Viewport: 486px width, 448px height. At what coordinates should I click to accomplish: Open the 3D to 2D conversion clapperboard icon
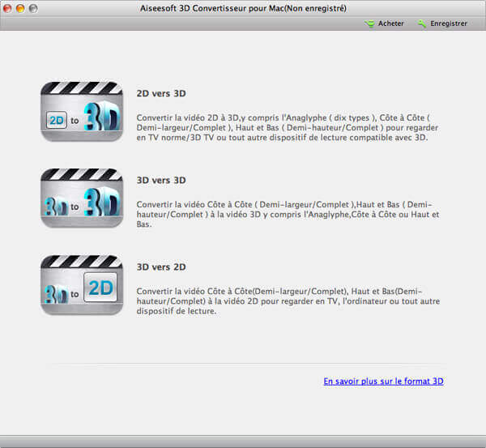click(x=82, y=284)
